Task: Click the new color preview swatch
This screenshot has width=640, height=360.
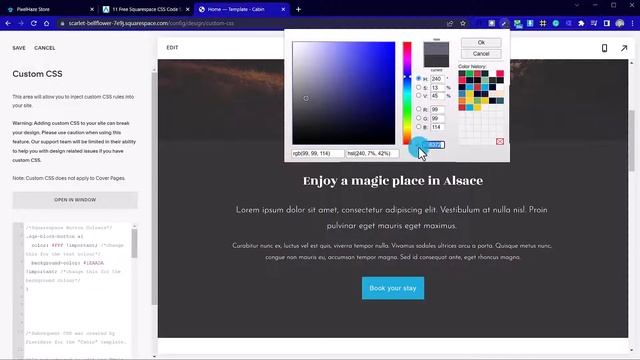Action: pyautogui.click(x=436, y=48)
